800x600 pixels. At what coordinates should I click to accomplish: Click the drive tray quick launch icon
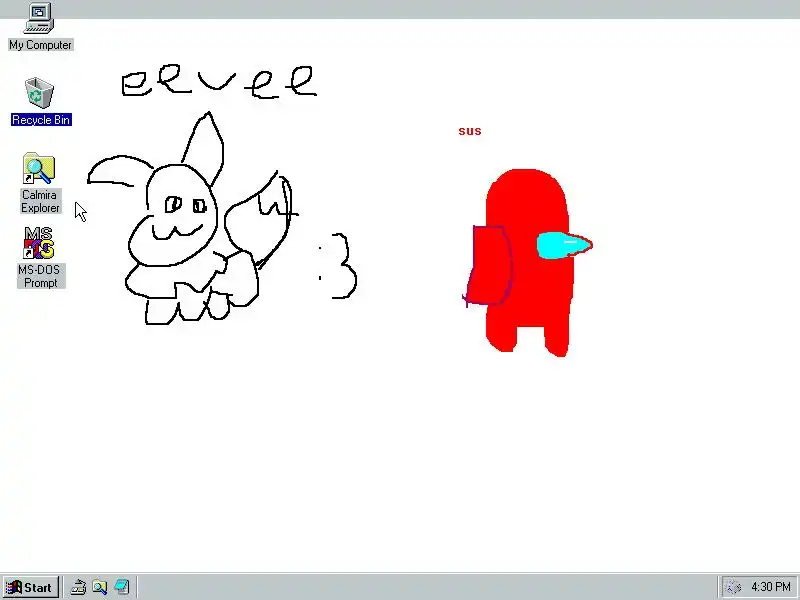[x=78, y=587]
